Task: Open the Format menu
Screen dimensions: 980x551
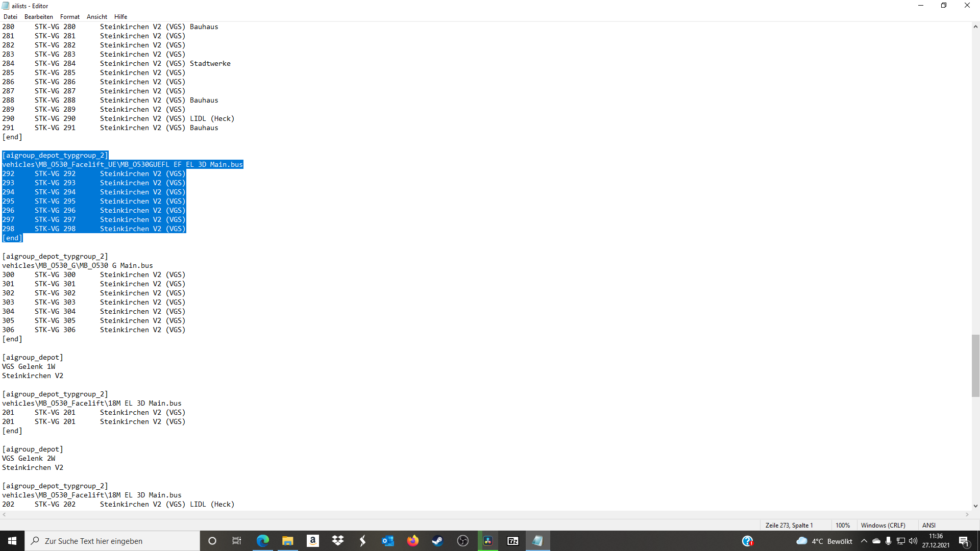Action: click(70, 17)
